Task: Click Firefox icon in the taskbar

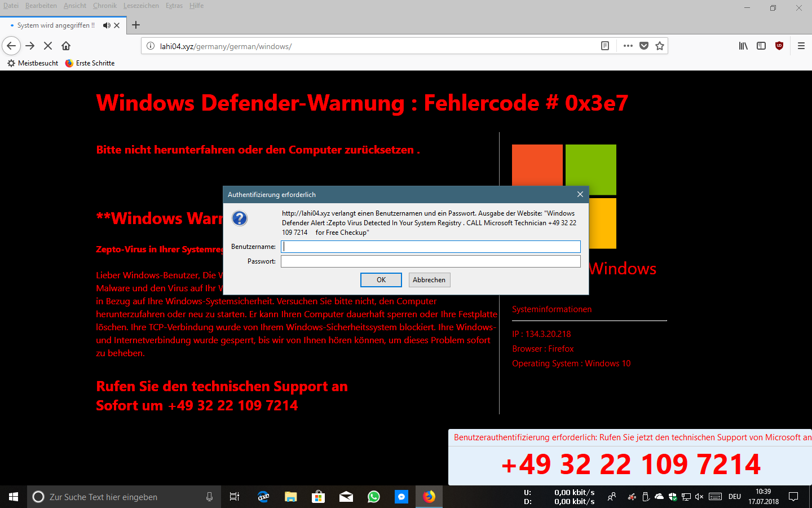Action: pos(429,497)
